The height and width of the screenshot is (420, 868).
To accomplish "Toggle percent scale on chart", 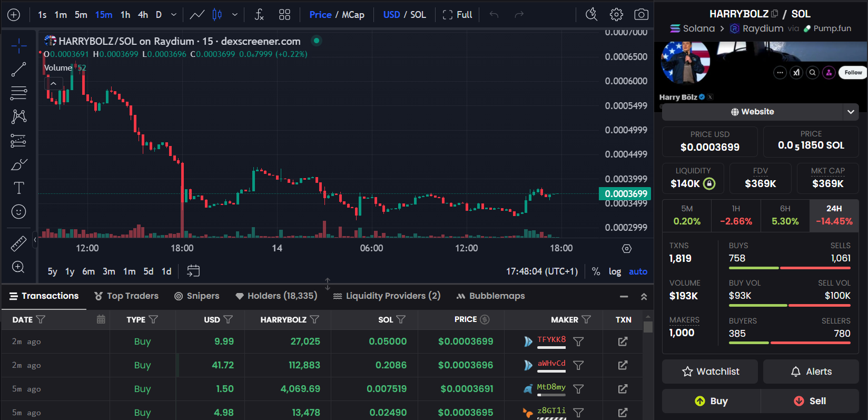I will click(596, 271).
